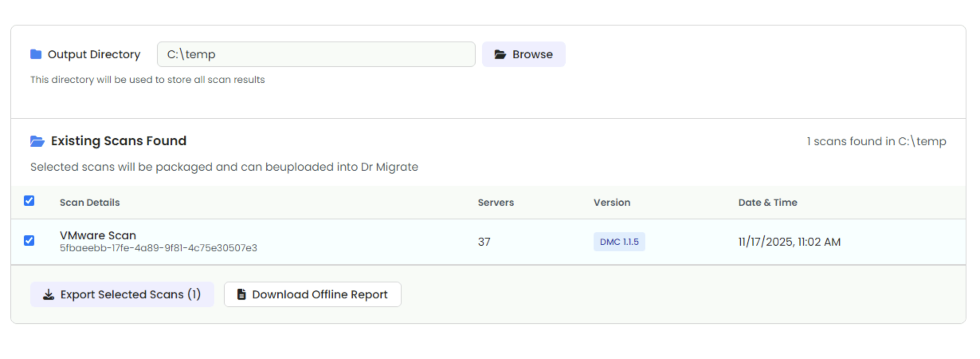
Task: Uncheck the VMware Scan row checkbox
Action: (x=29, y=241)
